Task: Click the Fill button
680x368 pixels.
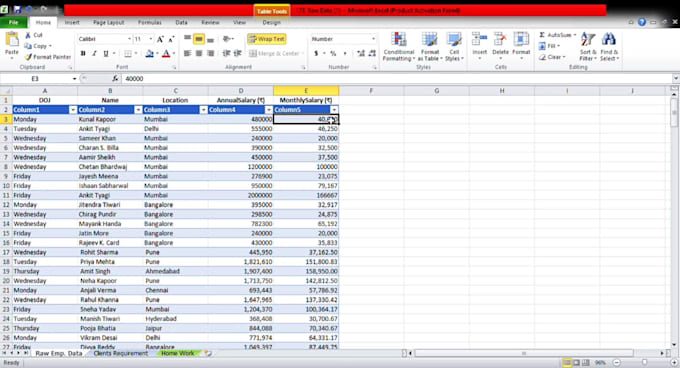Action: coord(549,46)
